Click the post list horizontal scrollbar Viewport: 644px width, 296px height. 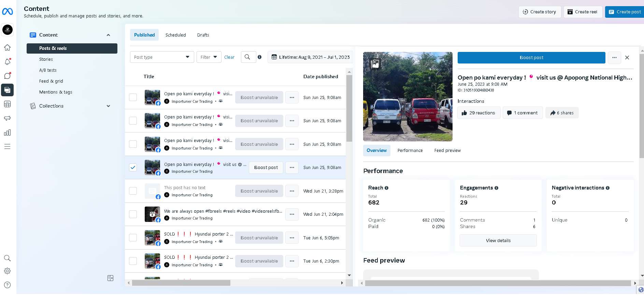(x=181, y=283)
